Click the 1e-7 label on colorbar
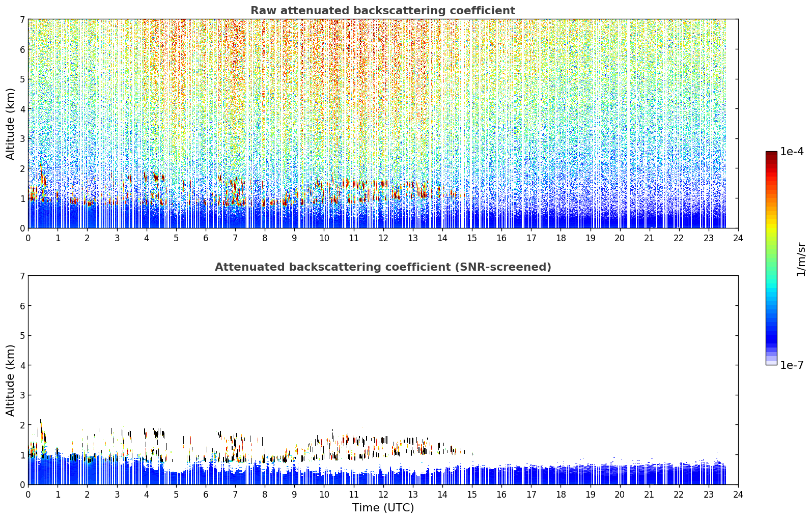This screenshot has height=519, width=812. coord(792,365)
